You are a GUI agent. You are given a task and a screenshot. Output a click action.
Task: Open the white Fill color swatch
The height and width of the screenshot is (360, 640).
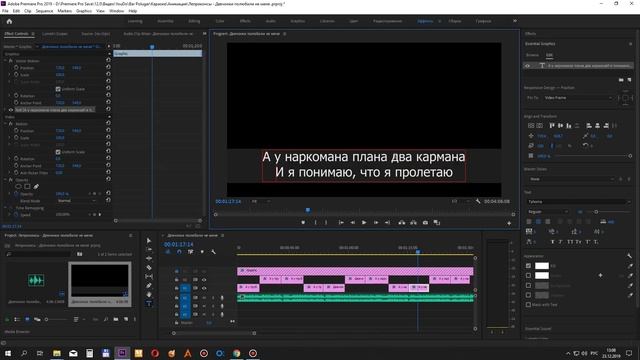pyautogui.click(x=542, y=266)
